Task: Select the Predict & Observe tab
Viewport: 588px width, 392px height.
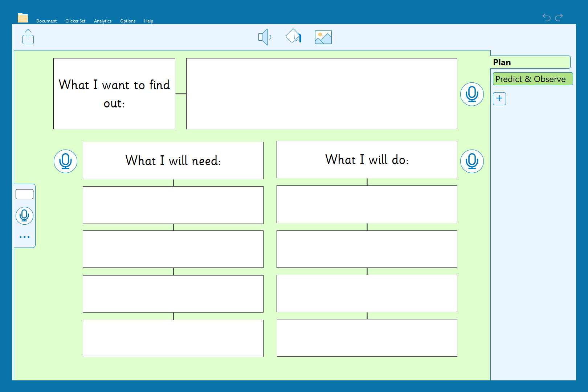Action: (532, 79)
